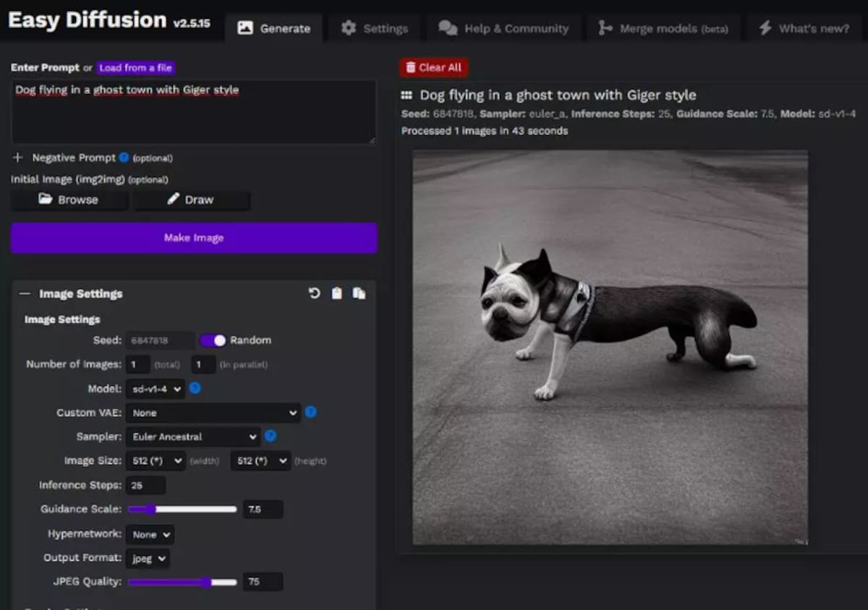This screenshot has width=868, height=610.
Task: Click the Easy Diffusion title logo
Action: point(87,20)
